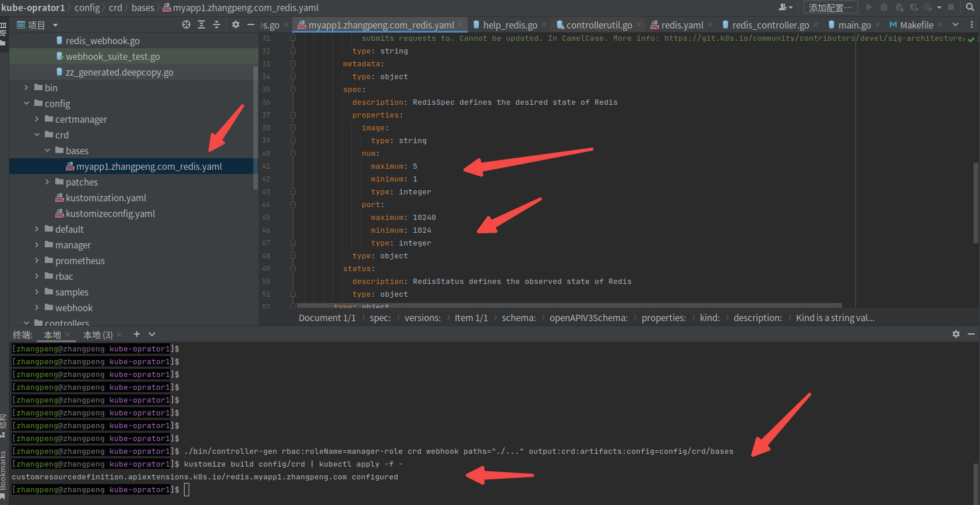The width and height of the screenshot is (980, 505).
Task: Hide the project panel with minus icon
Action: pos(251,24)
